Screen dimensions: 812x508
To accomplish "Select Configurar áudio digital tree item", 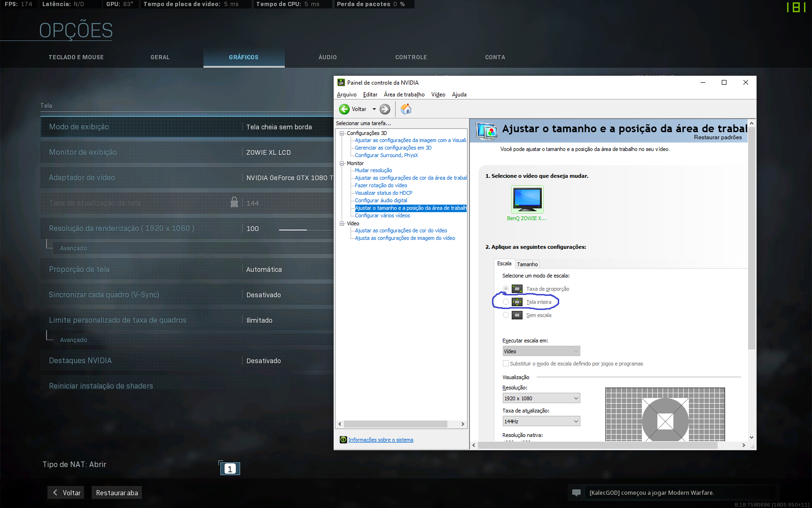I will coord(381,200).
